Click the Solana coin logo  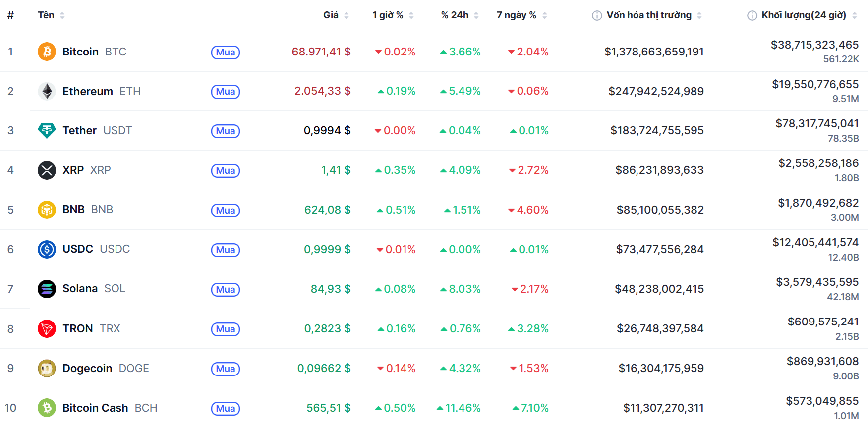47,289
